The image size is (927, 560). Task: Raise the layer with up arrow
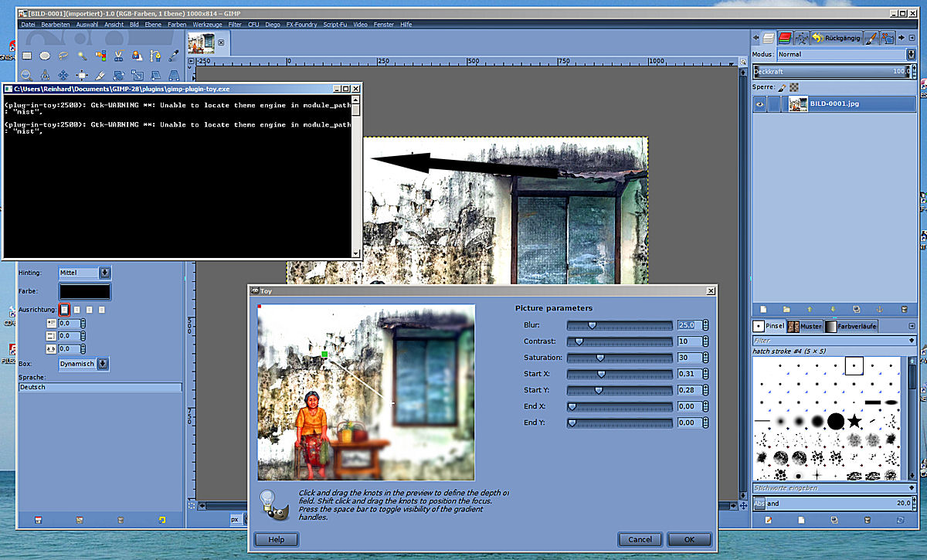[x=810, y=309]
